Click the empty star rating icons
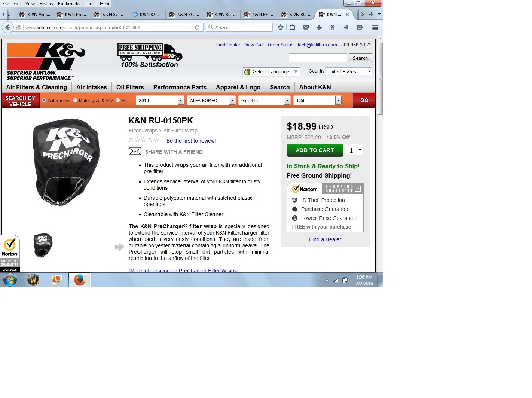 (x=144, y=140)
